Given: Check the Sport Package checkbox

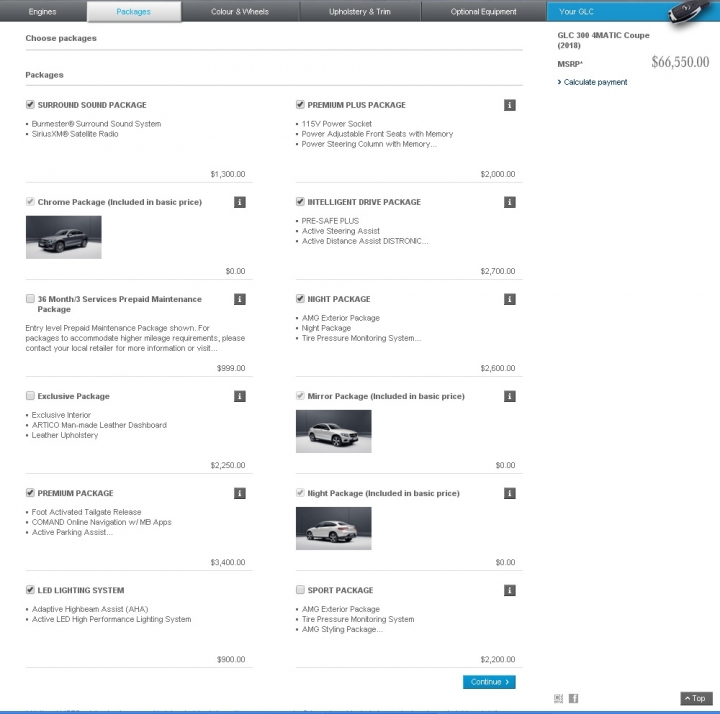Looking at the screenshot, I should click(x=300, y=590).
